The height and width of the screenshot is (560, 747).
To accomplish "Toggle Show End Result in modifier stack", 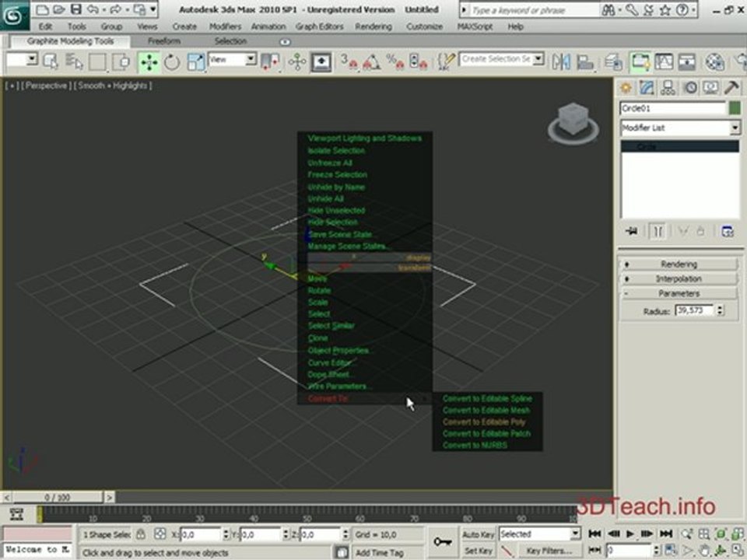I will [658, 232].
